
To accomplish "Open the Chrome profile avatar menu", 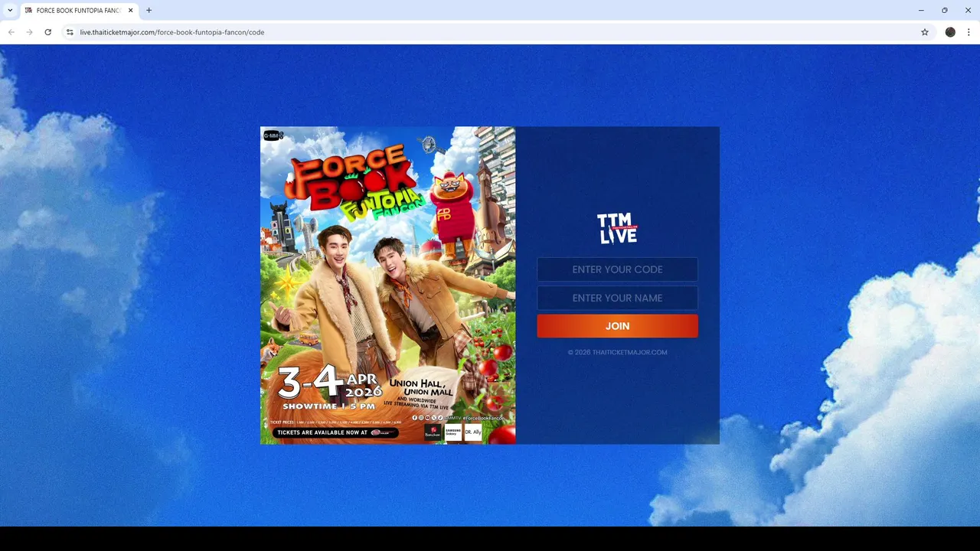I will tap(950, 32).
